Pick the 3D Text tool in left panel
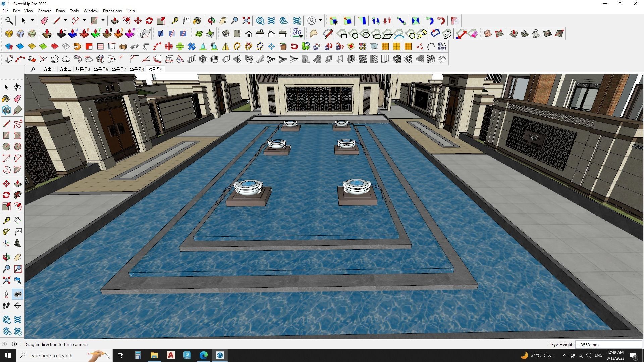The image size is (644, 362). click(18, 243)
